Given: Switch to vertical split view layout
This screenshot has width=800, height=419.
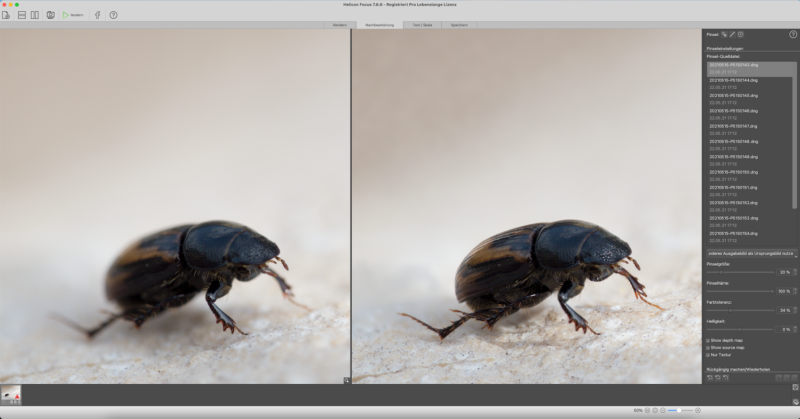Looking at the screenshot, I should click(35, 15).
